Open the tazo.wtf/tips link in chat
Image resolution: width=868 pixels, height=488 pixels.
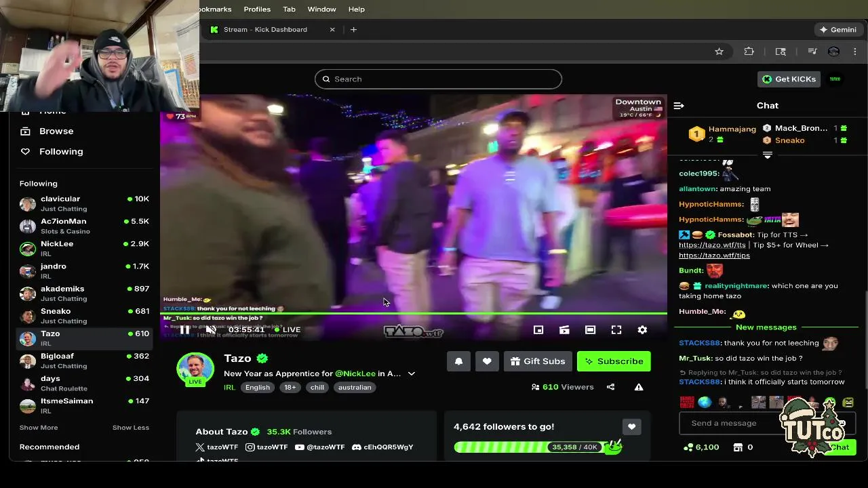pyautogui.click(x=714, y=256)
